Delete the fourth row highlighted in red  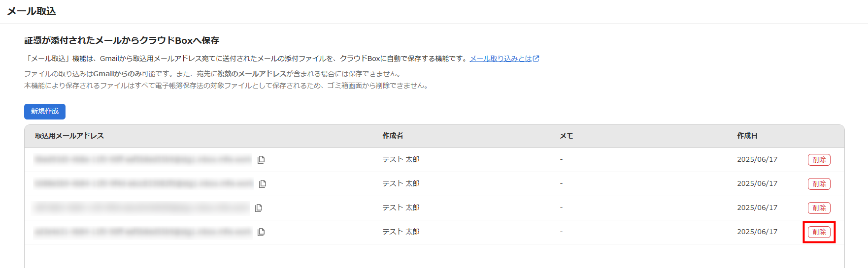pos(819,232)
